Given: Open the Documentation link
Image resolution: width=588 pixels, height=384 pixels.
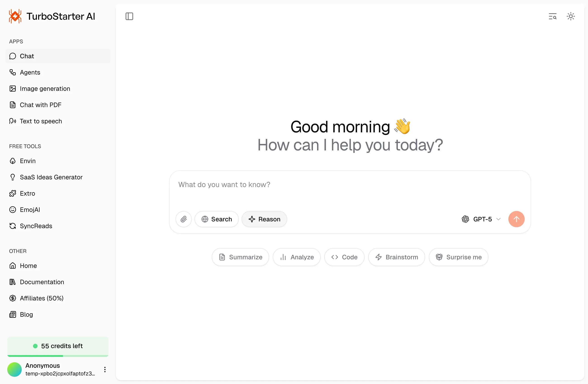Looking at the screenshot, I should tap(42, 282).
